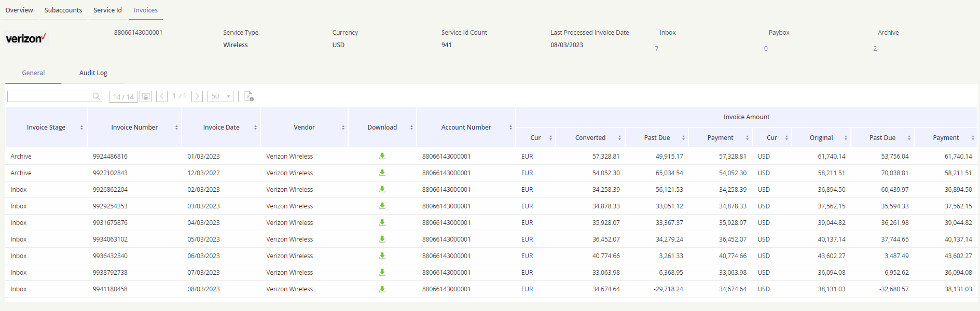Image resolution: width=980 pixels, height=311 pixels.
Task: Download invoice 9941180458
Action: [x=382, y=289]
